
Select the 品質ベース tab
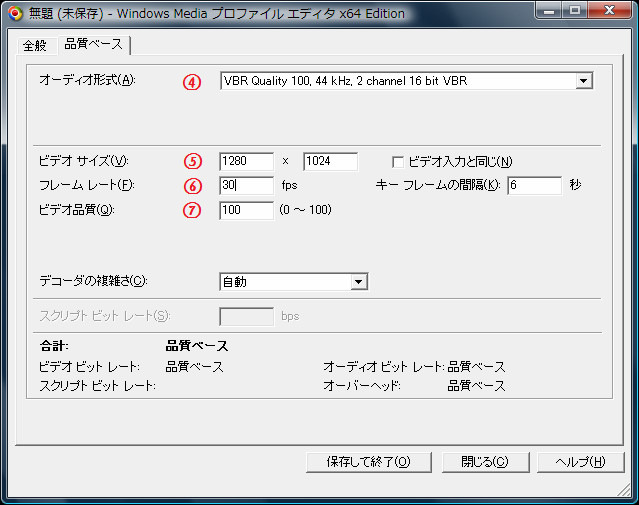[93, 45]
